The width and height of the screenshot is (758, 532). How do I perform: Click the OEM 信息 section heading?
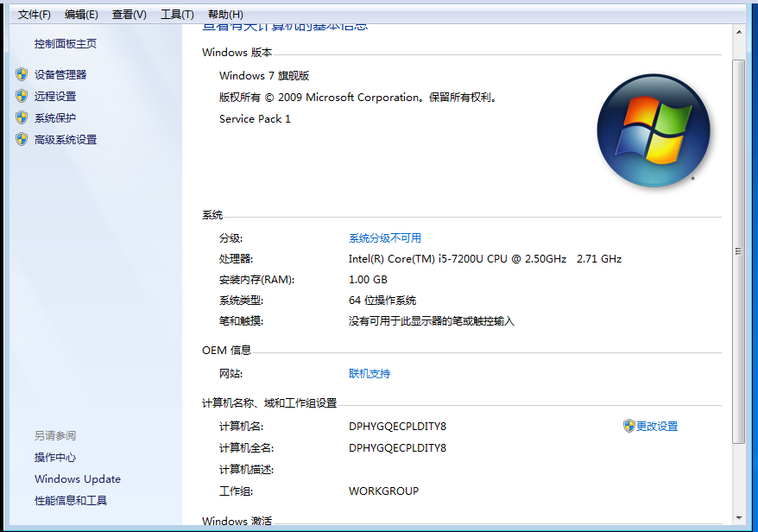click(x=226, y=350)
